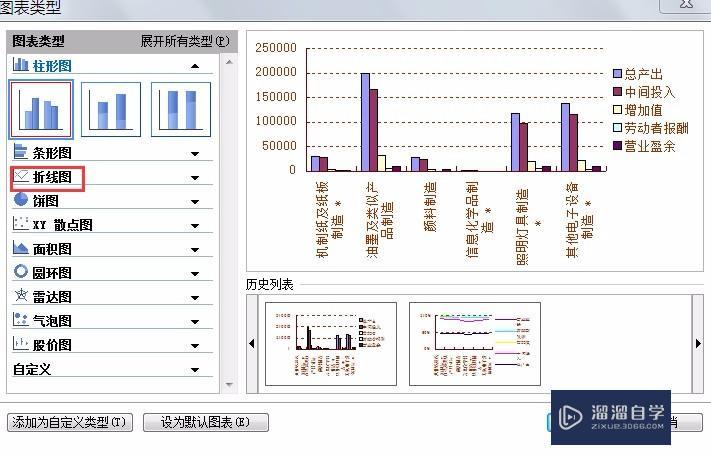The image size is (711, 457).
Task: Click the 颜料制造 category axis label
Action: coord(429,207)
